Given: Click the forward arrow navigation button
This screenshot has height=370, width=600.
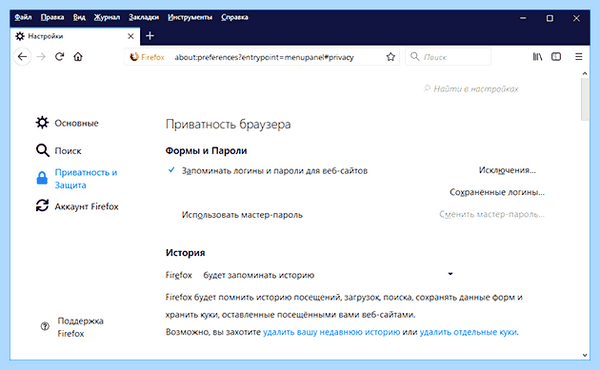Looking at the screenshot, I should pyautogui.click(x=41, y=57).
